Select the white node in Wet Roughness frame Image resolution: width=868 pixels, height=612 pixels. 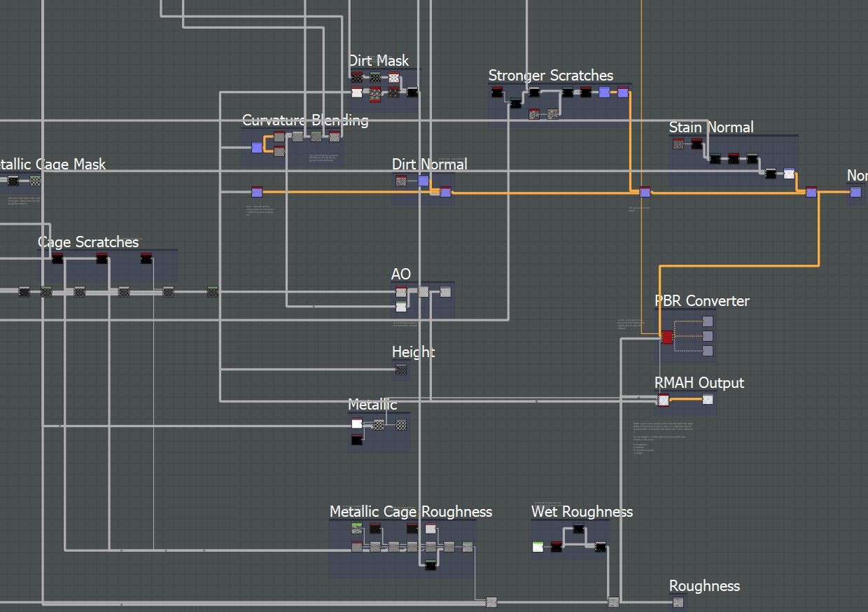pos(538,547)
